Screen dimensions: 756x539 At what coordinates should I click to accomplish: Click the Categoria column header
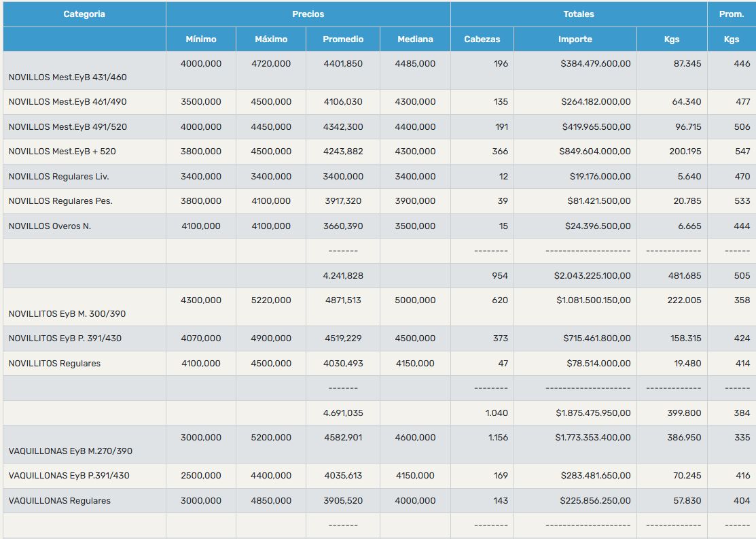tap(84, 14)
